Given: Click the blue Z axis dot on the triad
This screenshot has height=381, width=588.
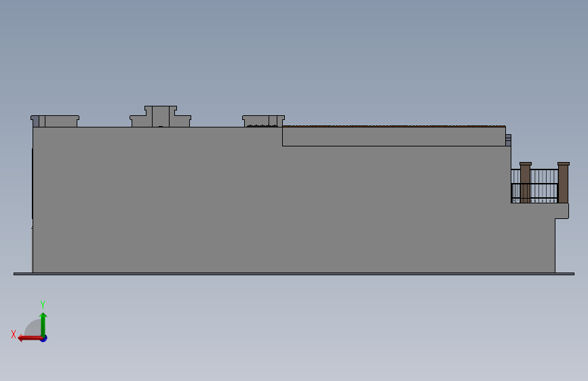Looking at the screenshot, I should [44, 338].
